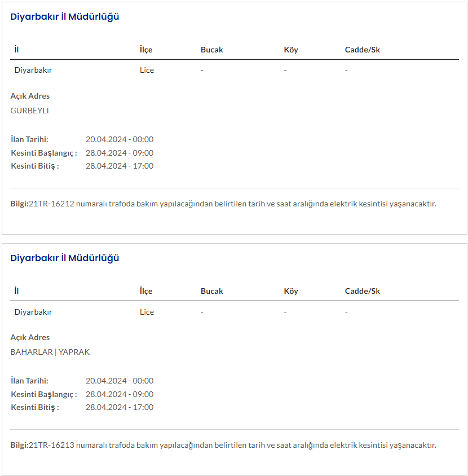The width and height of the screenshot is (468, 476).
Task: Click the GÜRBEYLİ address text
Action: pos(30,111)
